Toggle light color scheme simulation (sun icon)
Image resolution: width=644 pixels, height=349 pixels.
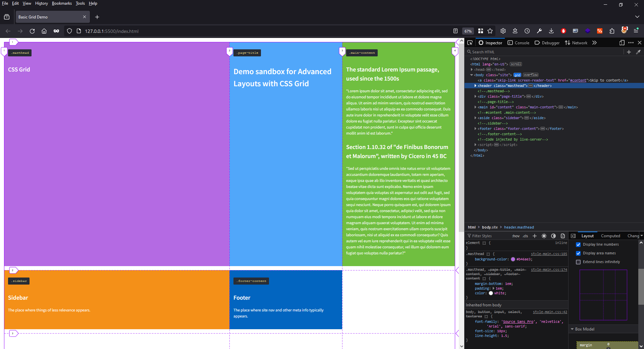[544, 236]
